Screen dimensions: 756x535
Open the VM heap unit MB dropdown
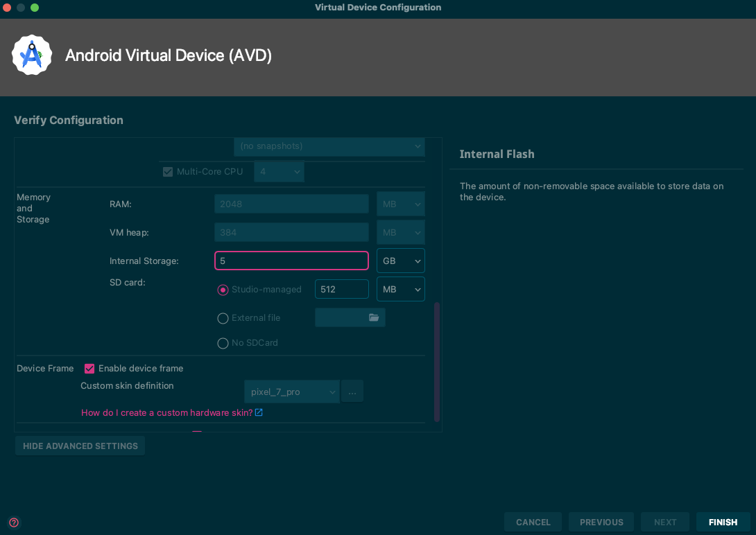[x=401, y=233]
